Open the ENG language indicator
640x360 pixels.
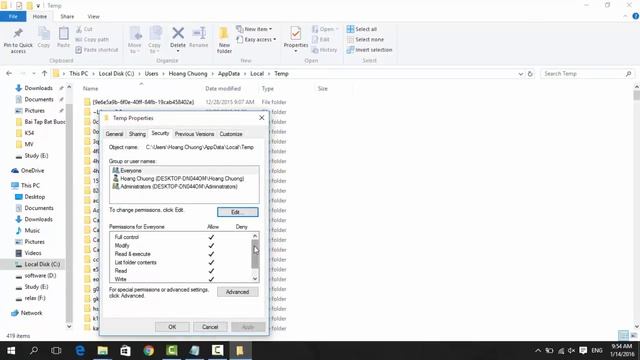coord(597,351)
